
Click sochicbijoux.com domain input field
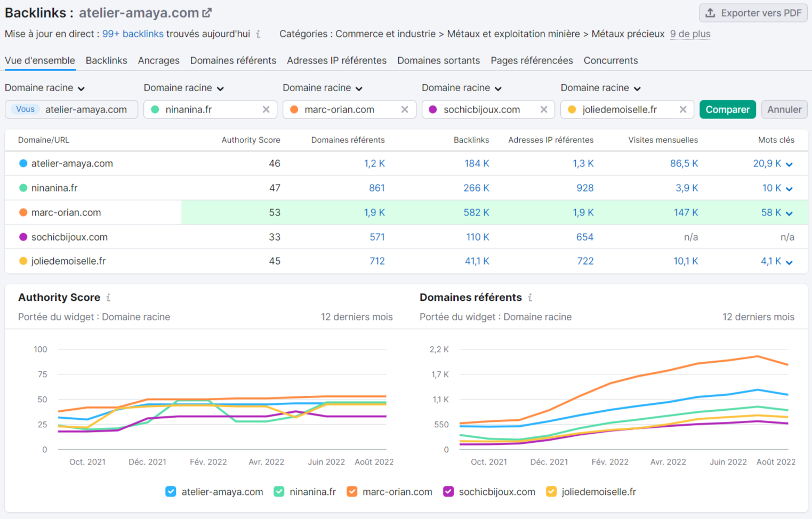(x=488, y=109)
